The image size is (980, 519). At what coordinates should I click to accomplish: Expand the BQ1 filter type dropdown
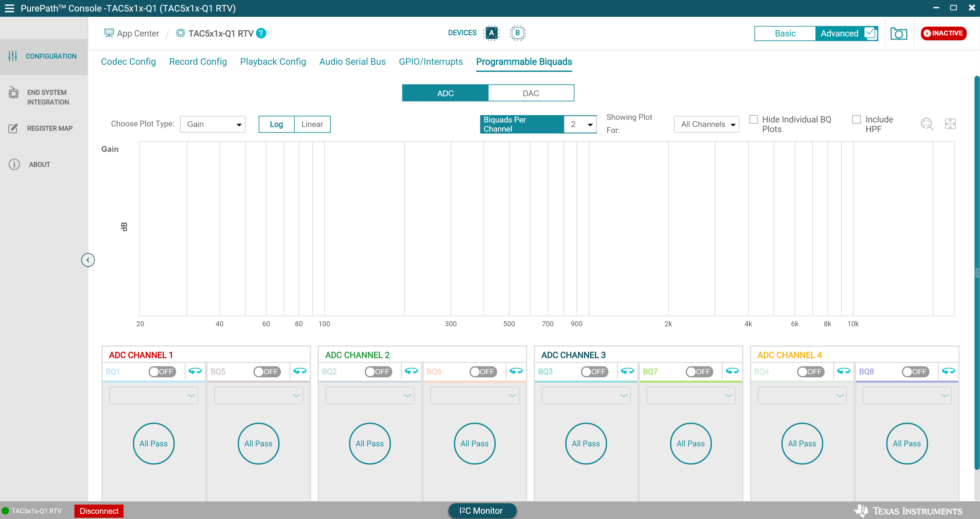click(154, 395)
